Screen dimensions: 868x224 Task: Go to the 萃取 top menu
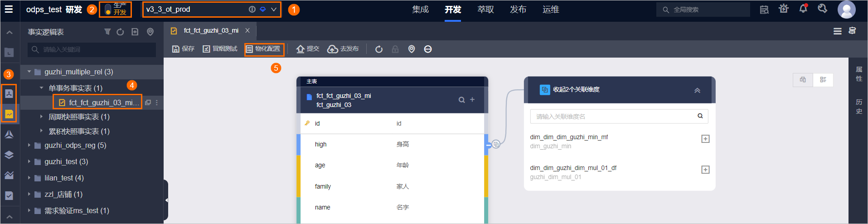[485, 10]
